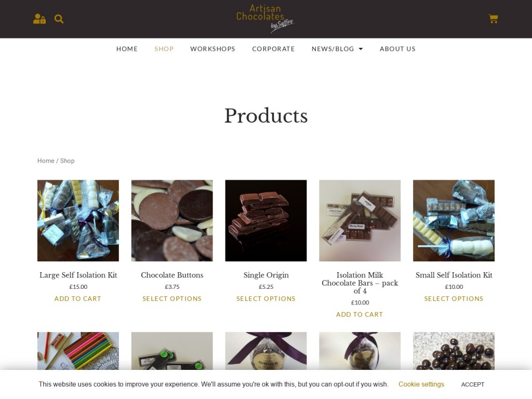Open the account login icon
This screenshot has height=399, width=532.
tap(39, 19)
